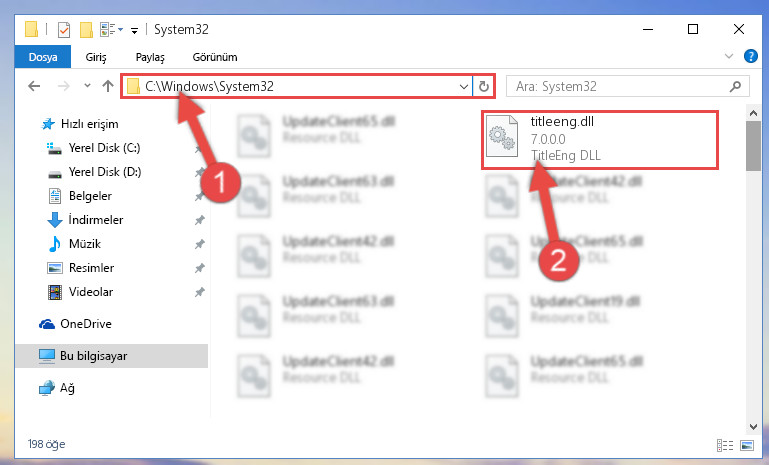Refresh the System32 folder view
The width and height of the screenshot is (769, 465).
(484, 87)
